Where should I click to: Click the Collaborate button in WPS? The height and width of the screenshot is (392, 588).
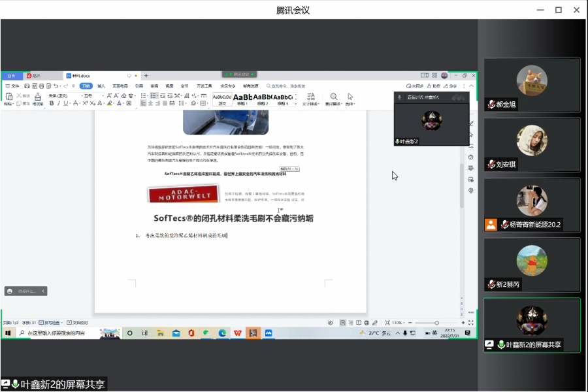click(x=434, y=86)
